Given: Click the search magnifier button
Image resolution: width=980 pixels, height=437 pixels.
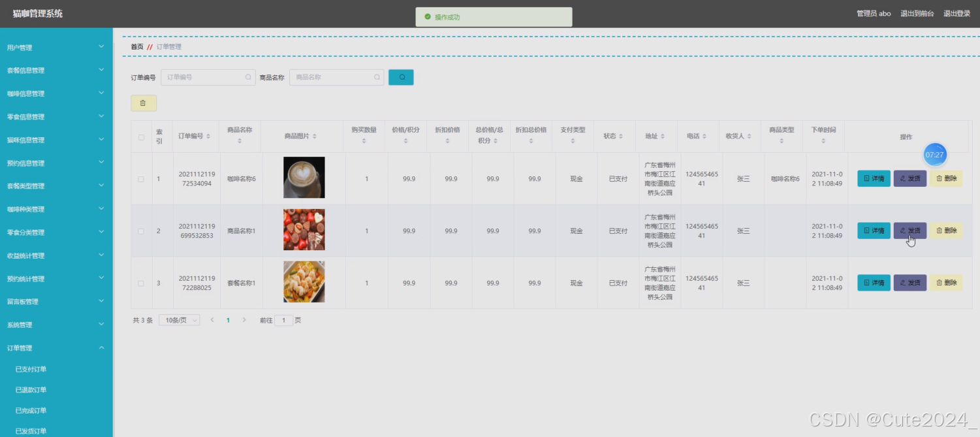Looking at the screenshot, I should pos(401,77).
